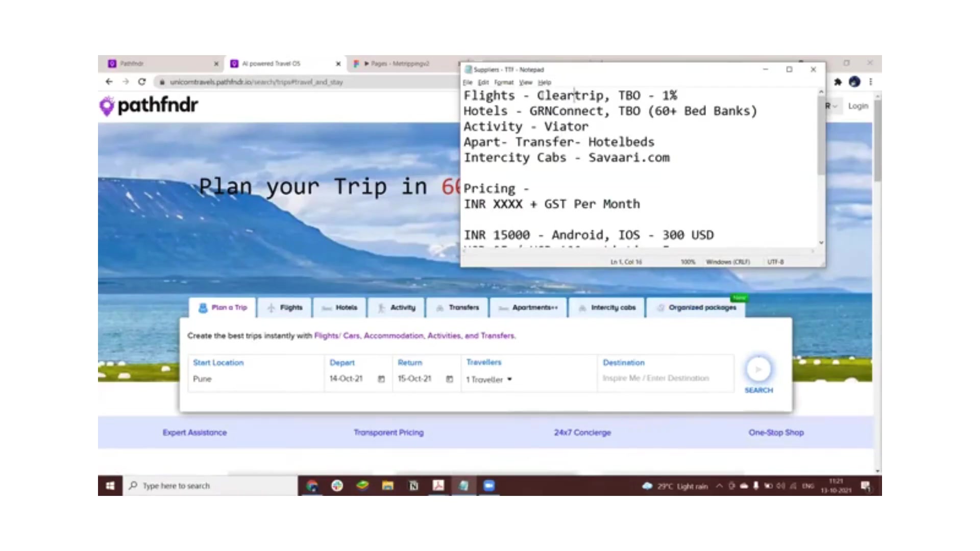Open the Return calendar icon
The height and width of the screenshot is (551, 980).
pyautogui.click(x=449, y=379)
